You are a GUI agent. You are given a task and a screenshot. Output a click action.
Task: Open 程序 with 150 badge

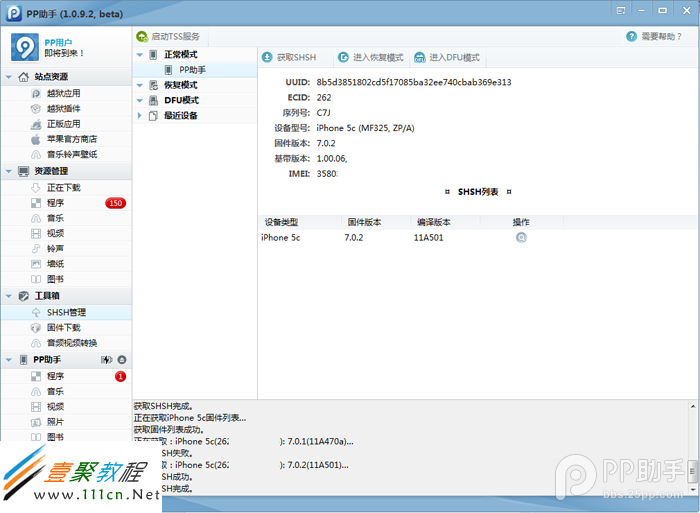pyautogui.click(x=66, y=203)
